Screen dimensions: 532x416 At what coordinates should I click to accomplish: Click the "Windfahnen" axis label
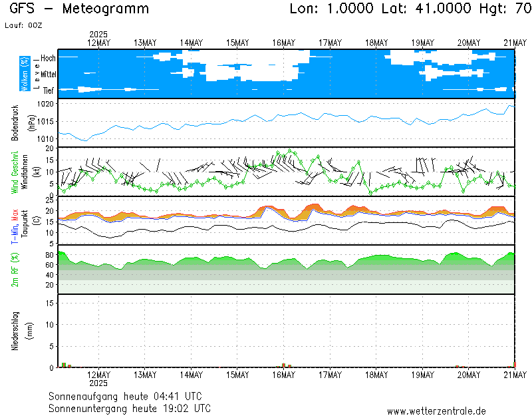pyautogui.click(x=25, y=172)
